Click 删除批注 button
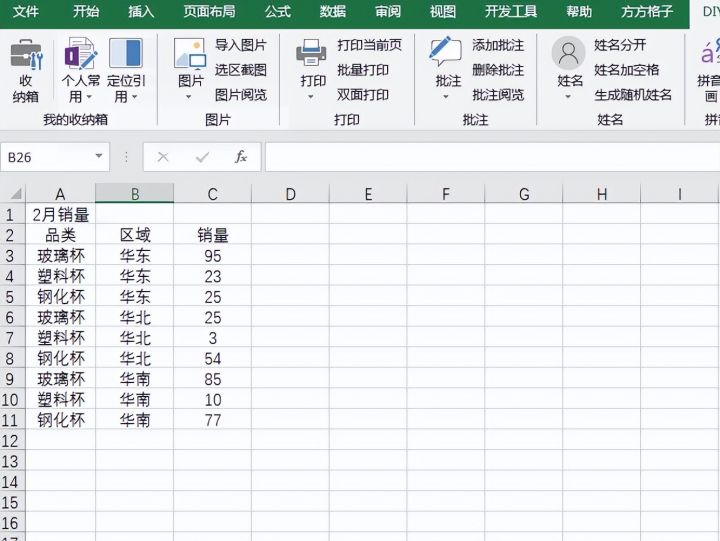The image size is (720, 541). pyautogui.click(x=498, y=70)
